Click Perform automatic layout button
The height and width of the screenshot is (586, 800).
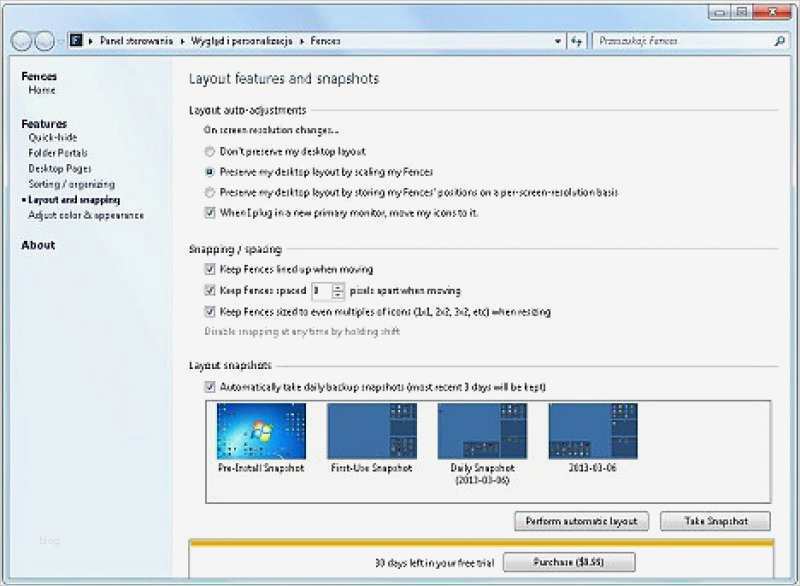tap(582, 521)
